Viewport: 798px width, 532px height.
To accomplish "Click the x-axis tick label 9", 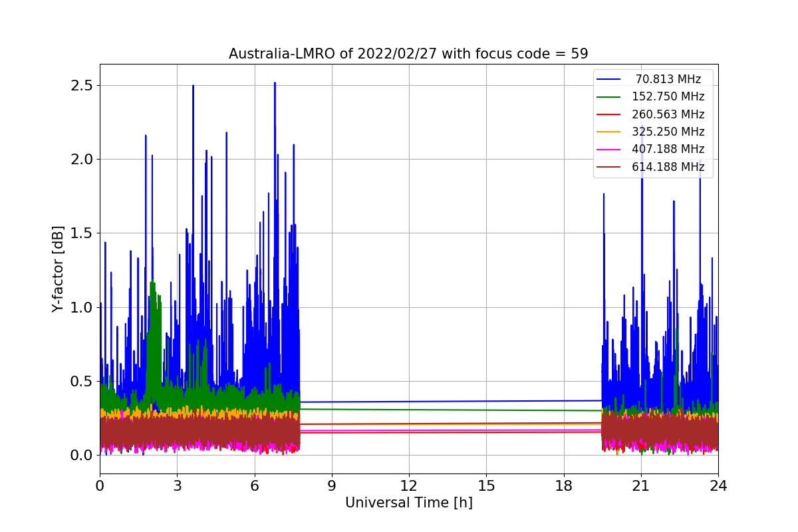I will [332, 486].
